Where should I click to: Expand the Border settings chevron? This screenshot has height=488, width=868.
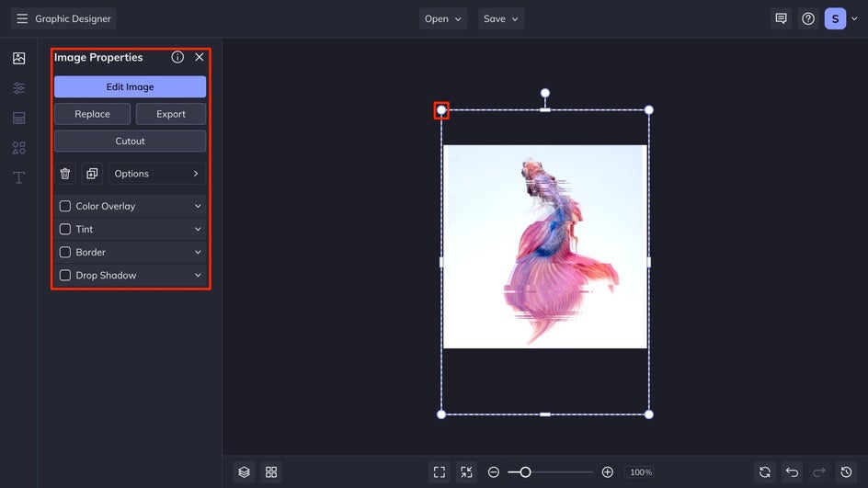coord(198,253)
